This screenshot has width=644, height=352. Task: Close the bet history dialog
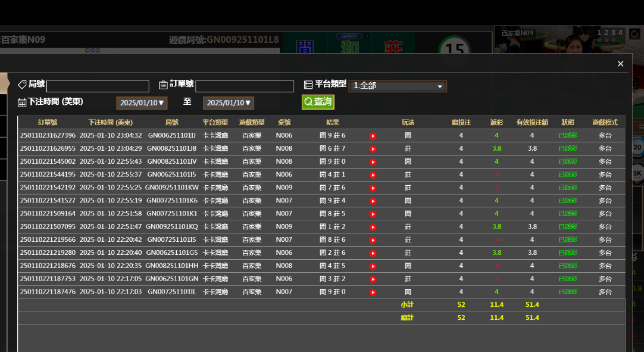pos(620,64)
